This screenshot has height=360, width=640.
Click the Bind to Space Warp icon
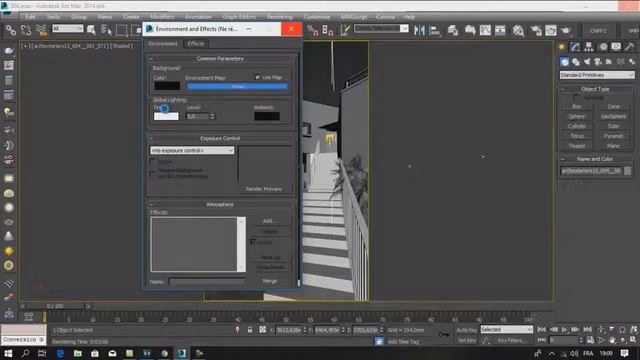pyautogui.click(x=41, y=30)
